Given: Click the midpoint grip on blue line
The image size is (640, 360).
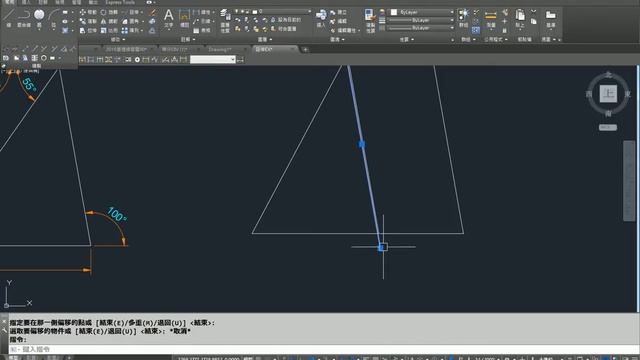Looking at the screenshot, I should tap(362, 144).
